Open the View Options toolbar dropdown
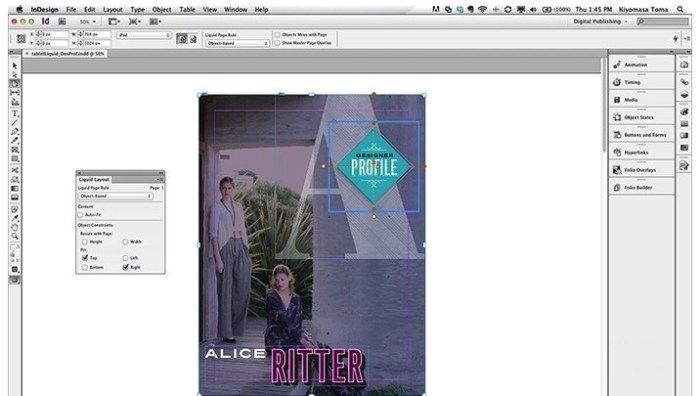This screenshot has height=396, width=700. [x=115, y=21]
